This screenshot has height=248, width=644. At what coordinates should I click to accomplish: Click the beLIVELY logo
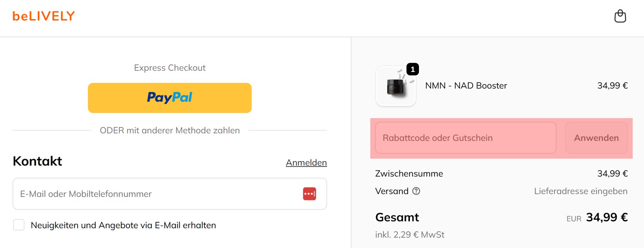point(44,16)
